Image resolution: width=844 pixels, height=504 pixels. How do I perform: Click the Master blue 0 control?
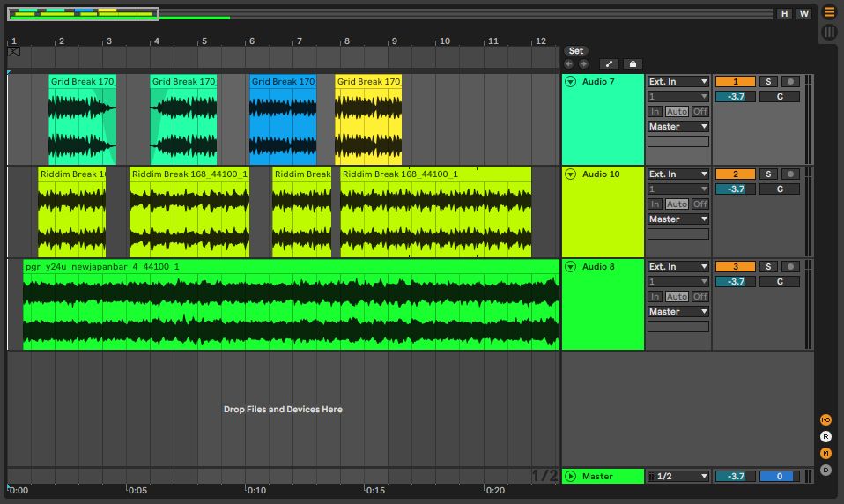click(780, 477)
